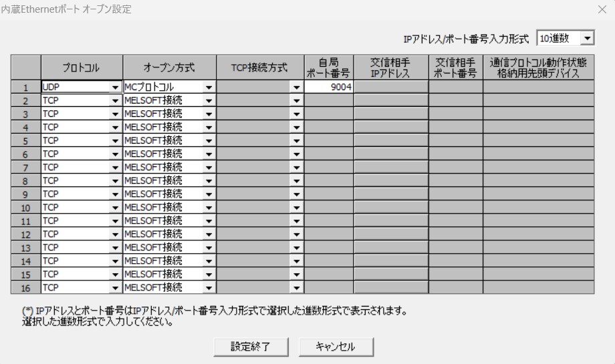Open row 6 MELSOFT接続 open method dropdown
The image size is (615, 364).
169,154
